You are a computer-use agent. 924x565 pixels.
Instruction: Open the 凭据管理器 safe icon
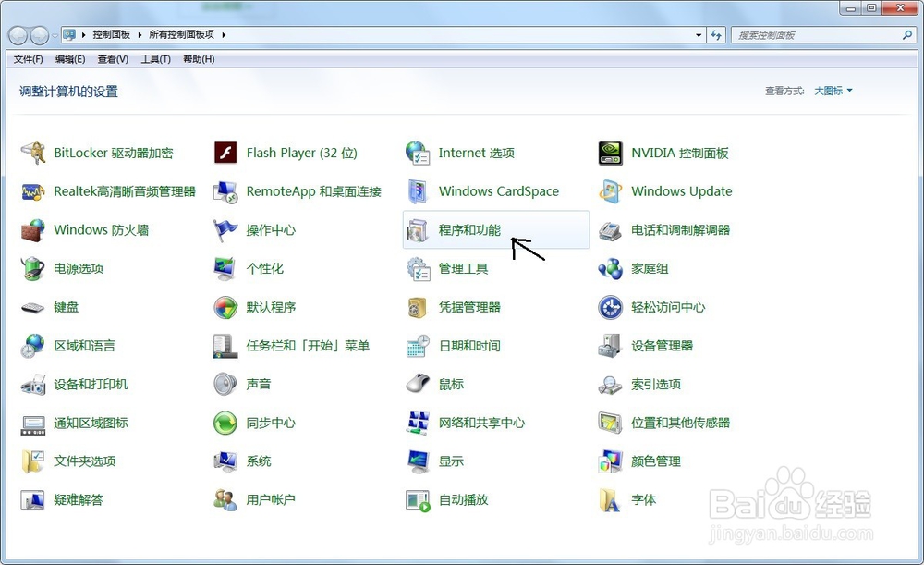point(418,307)
